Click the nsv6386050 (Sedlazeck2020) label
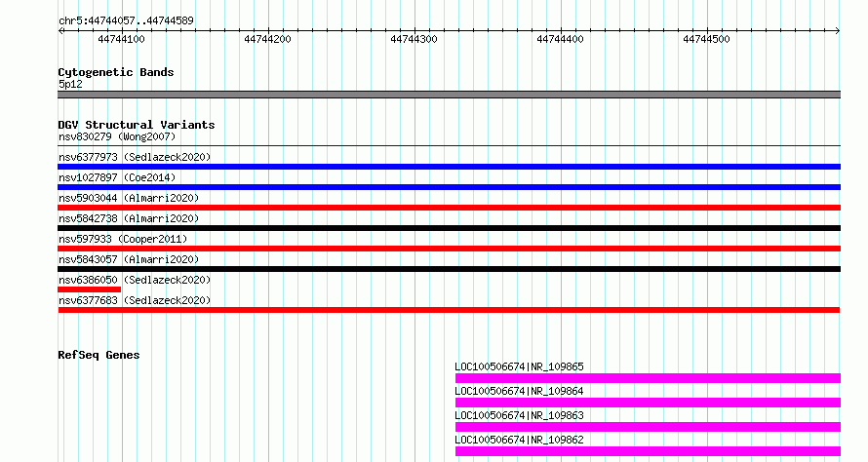The width and height of the screenshot is (868, 462). 135,280
